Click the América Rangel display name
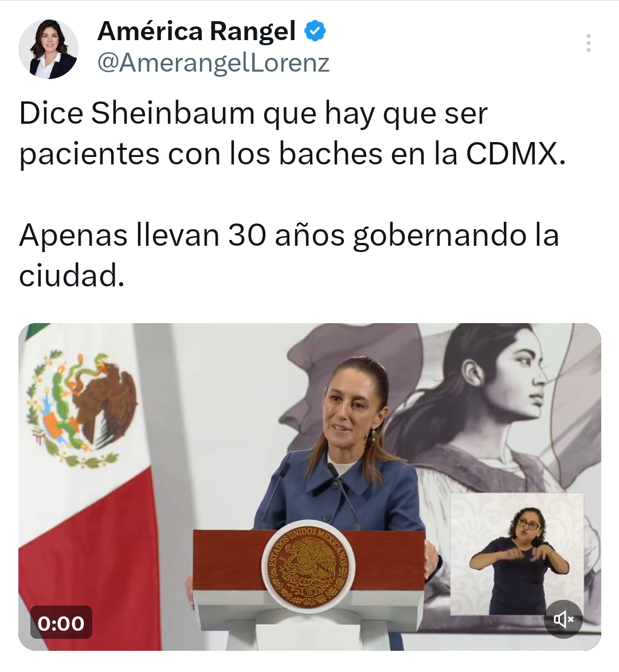 click(x=197, y=31)
